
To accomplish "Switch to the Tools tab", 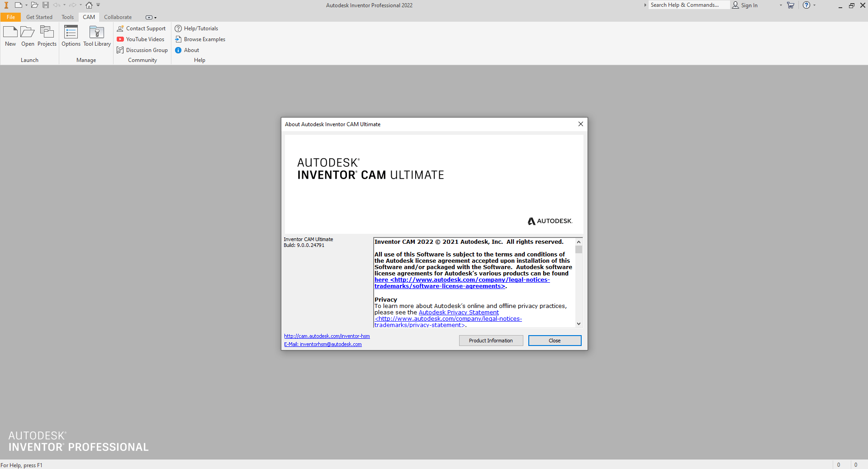I will click(x=68, y=17).
